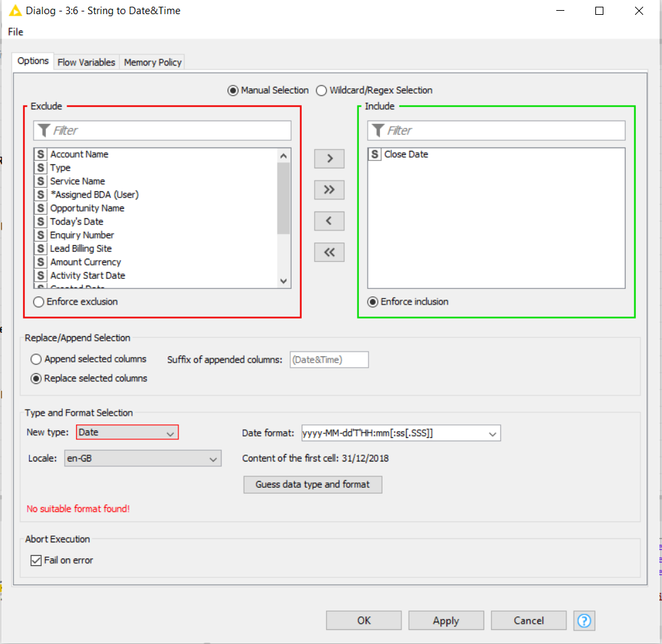
Task: Select Wildcard/Regex Selection radio button
Action: point(321,90)
